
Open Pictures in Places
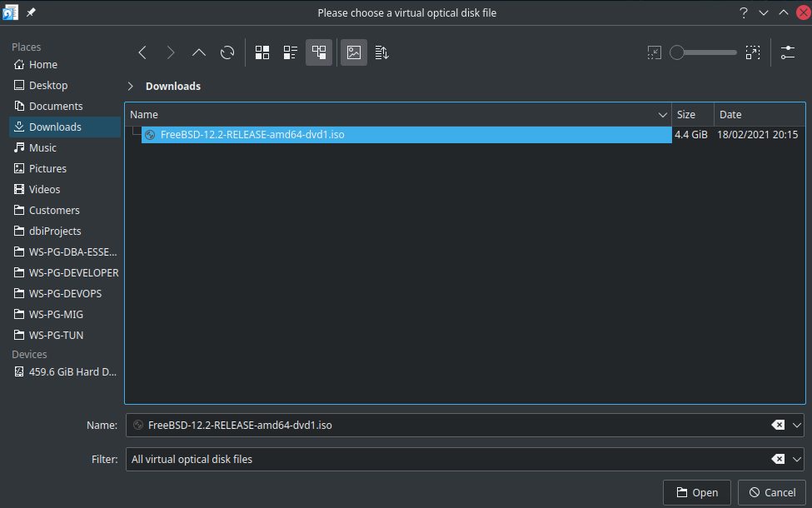point(65,168)
